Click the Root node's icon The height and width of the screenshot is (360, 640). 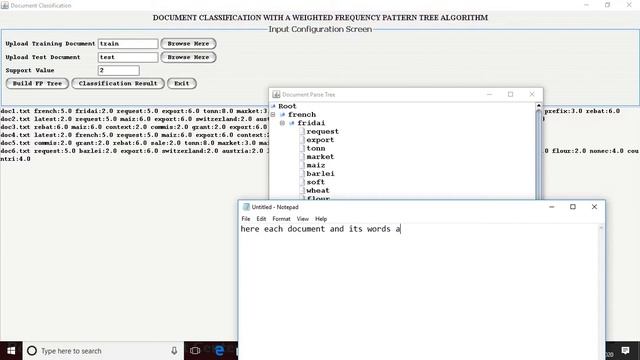[273, 106]
